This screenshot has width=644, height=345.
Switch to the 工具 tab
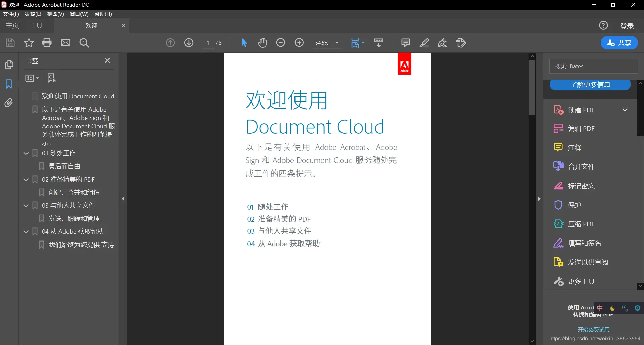click(x=36, y=26)
